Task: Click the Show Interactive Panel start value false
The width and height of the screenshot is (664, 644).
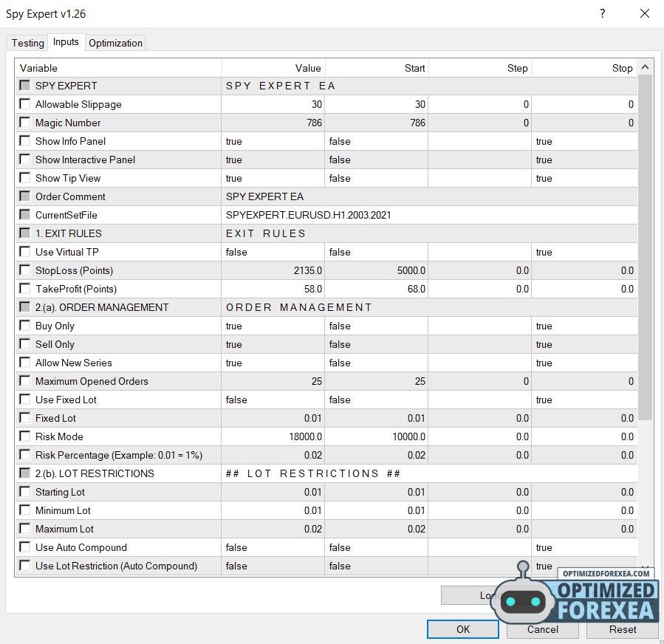Action: click(x=377, y=160)
